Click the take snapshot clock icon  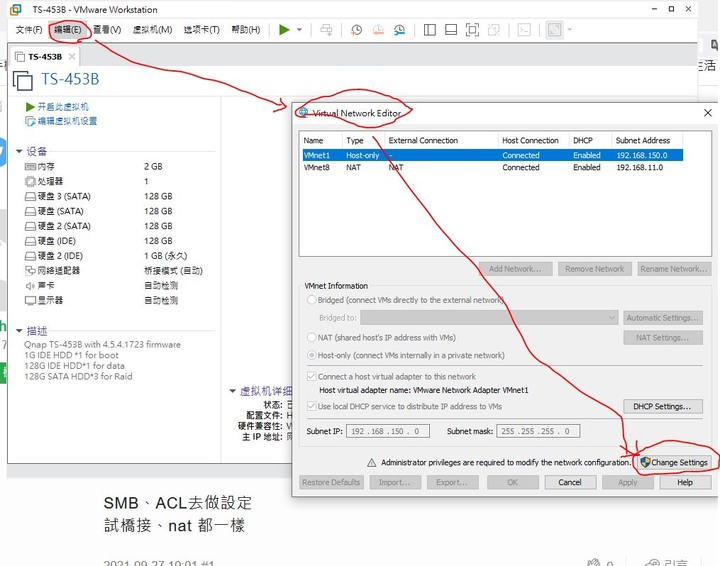(x=356, y=30)
